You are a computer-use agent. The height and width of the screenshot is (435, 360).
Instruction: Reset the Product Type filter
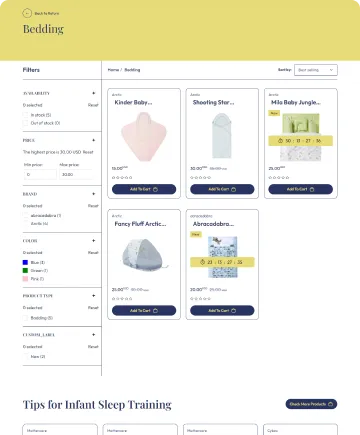tap(93, 308)
